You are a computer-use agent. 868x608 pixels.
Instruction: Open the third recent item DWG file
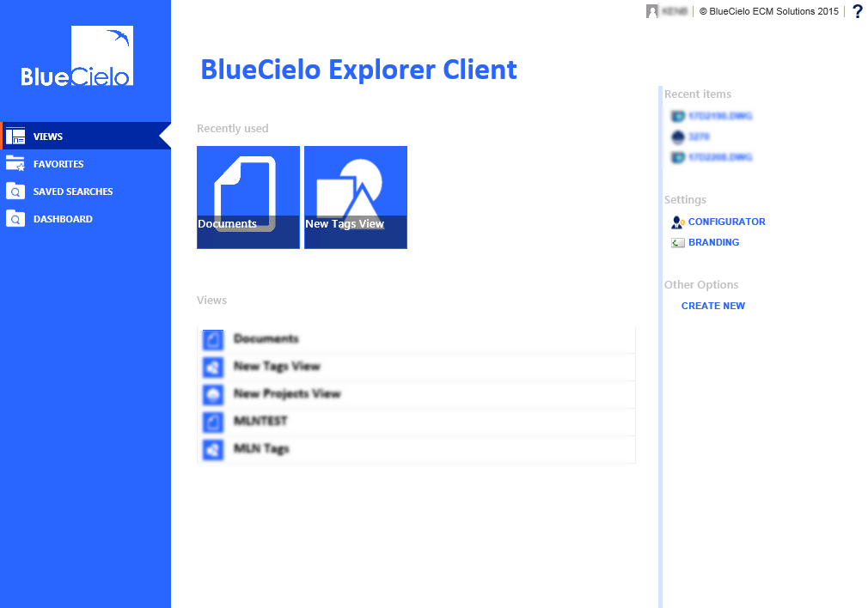[719, 157]
